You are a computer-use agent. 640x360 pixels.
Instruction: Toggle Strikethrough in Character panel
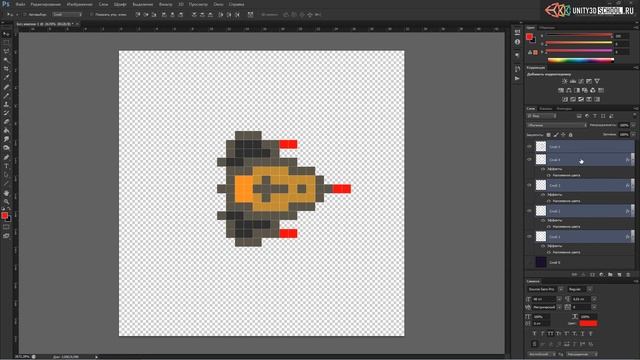(590, 334)
